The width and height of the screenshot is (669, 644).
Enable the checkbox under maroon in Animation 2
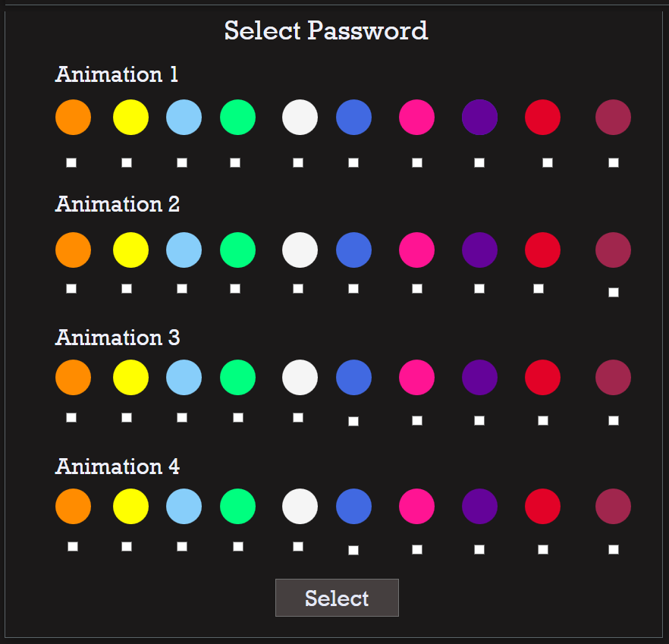pos(614,292)
